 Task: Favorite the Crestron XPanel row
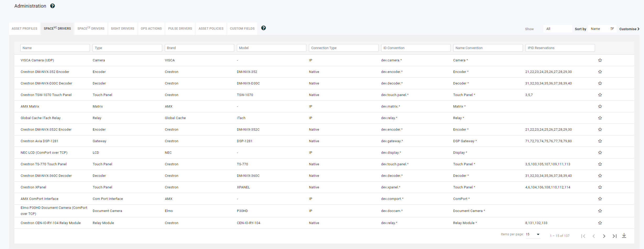[x=600, y=187]
